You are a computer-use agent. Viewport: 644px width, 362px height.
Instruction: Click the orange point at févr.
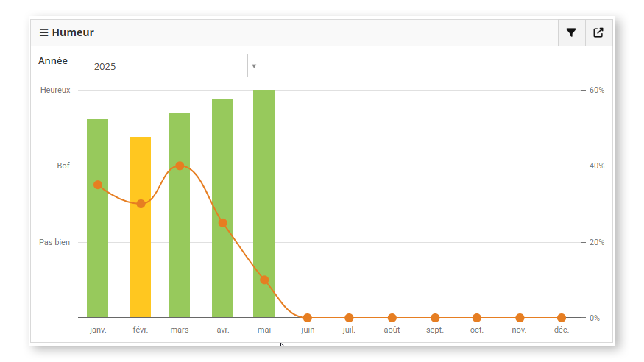point(141,203)
